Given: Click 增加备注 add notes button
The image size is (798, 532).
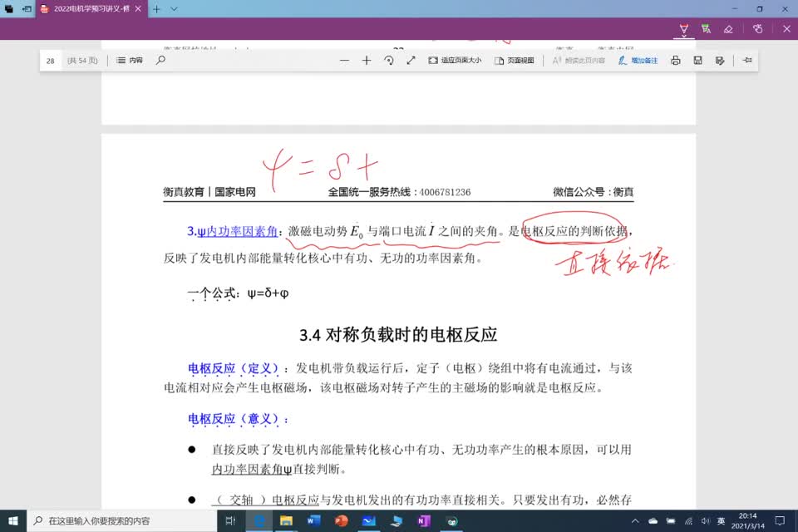Looking at the screenshot, I should coord(638,61).
